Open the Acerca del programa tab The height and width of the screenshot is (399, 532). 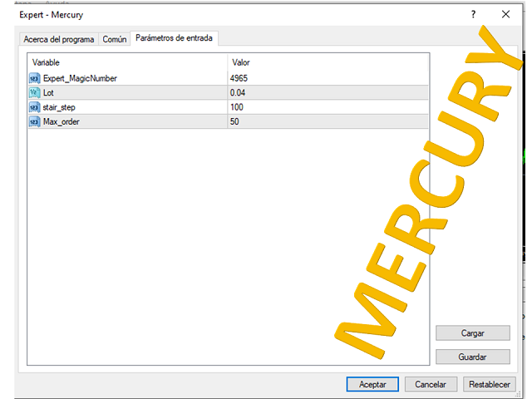pyautogui.click(x=59, y=39)
